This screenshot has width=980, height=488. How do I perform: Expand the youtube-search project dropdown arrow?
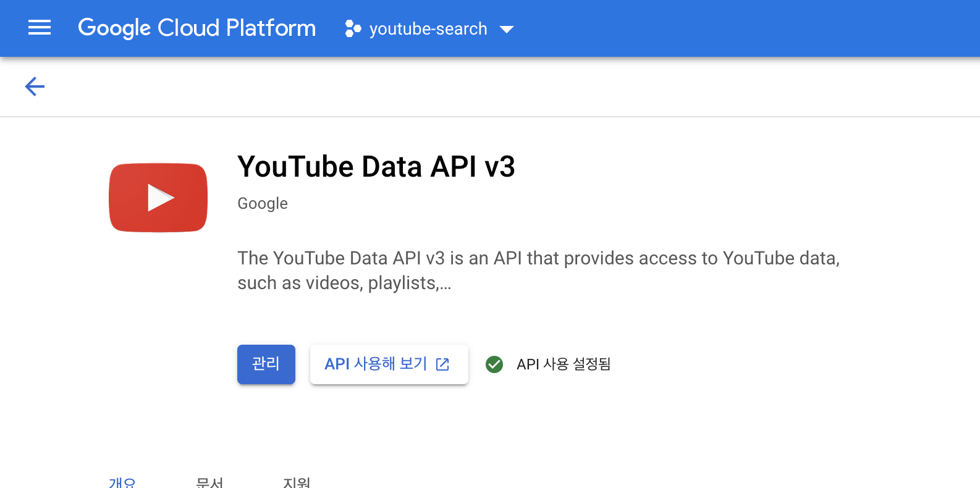(507, 29)
